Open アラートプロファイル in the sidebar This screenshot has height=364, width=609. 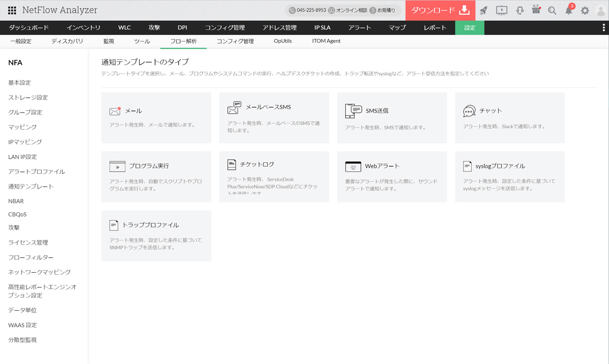click(37, 172)
